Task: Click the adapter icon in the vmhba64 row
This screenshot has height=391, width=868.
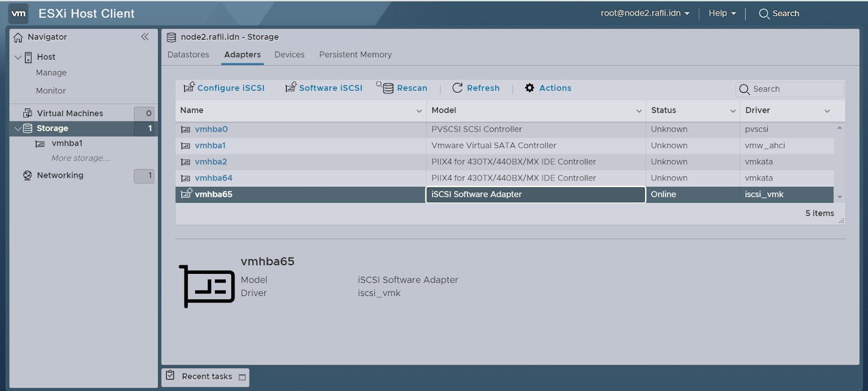Action: point(186,178)
